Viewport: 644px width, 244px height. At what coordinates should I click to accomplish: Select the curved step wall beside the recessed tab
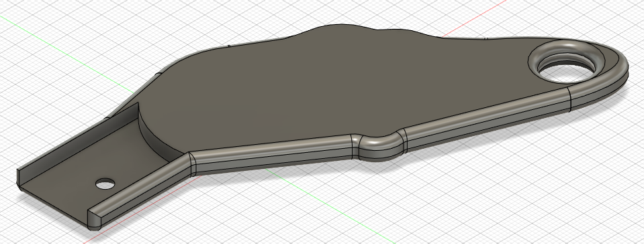(158, 137)
